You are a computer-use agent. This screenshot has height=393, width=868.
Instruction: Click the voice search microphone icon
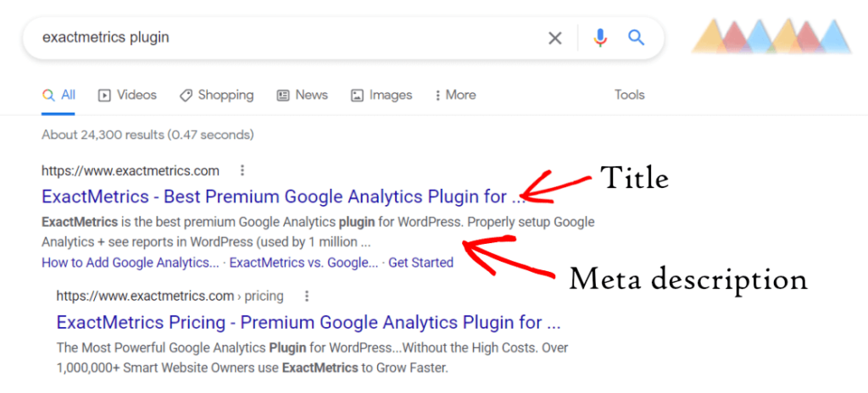coord(600,38)
